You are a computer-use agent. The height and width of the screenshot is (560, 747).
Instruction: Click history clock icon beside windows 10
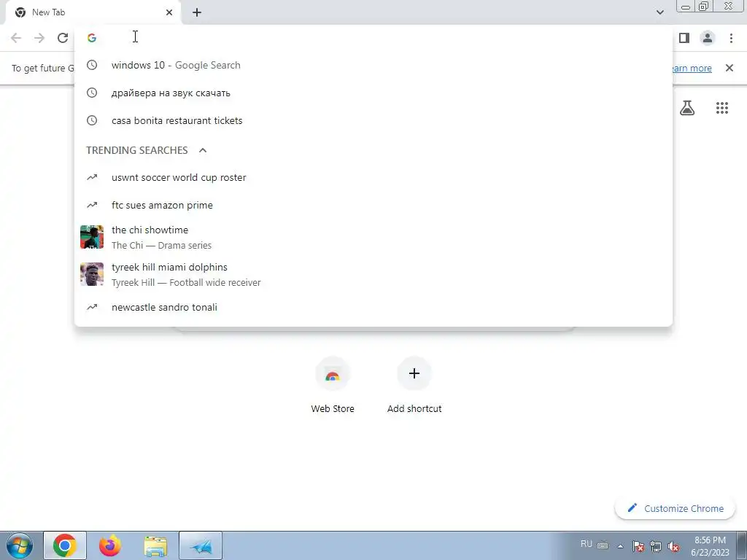click(x=92, y=65)
